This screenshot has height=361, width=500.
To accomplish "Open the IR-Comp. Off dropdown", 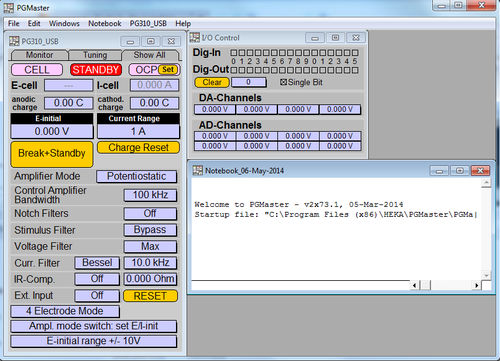I will coord(97,279).
